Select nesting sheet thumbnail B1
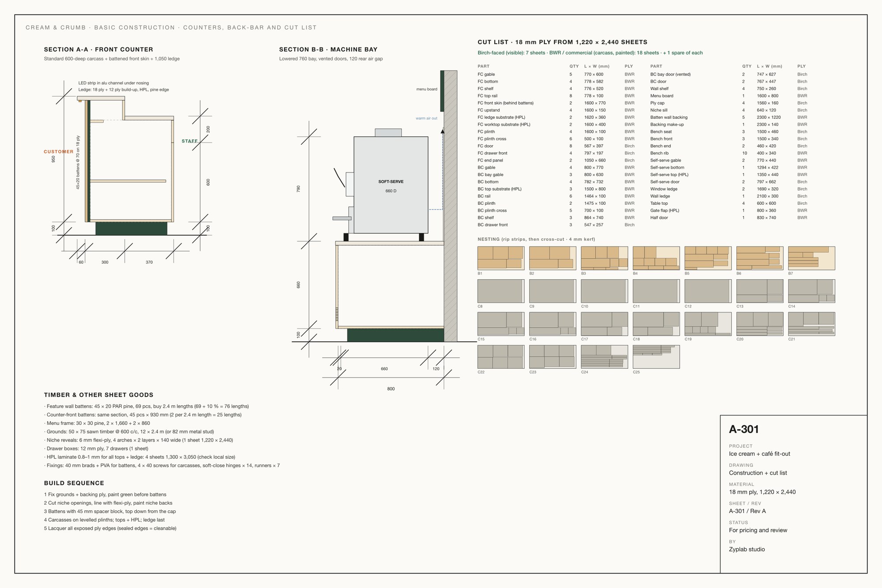This screenshot has height=588, width=882. tap(501, 258)
